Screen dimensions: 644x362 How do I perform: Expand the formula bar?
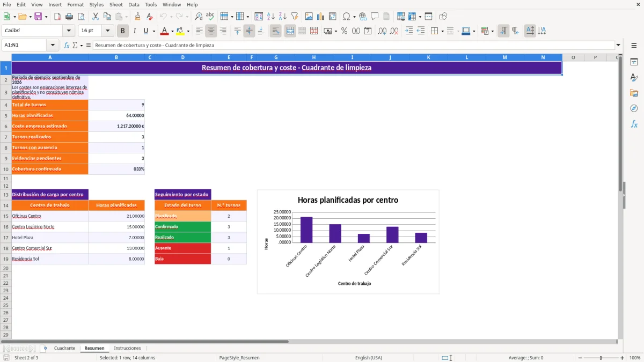click(619, 45)
